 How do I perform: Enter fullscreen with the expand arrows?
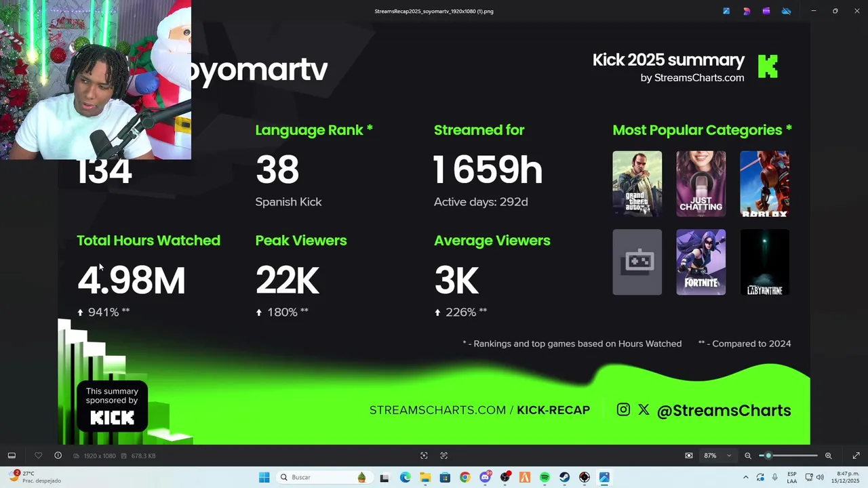coord(856,455)
